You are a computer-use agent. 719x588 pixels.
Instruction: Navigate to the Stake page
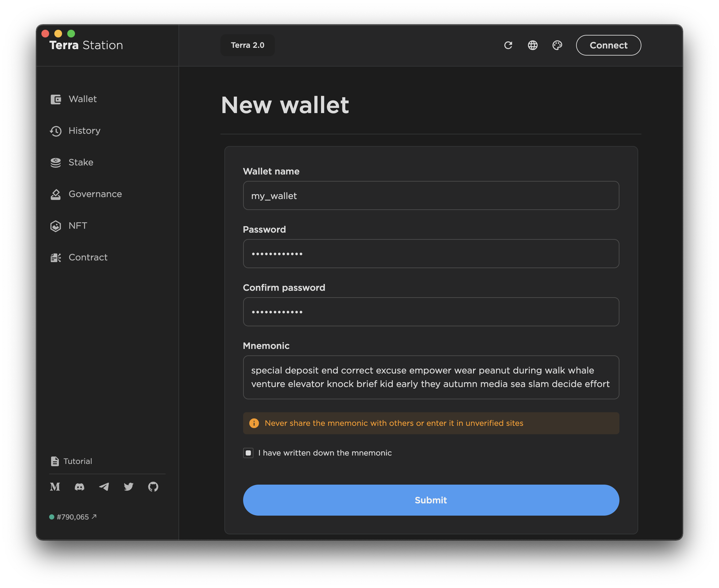(x=81, y=162)
